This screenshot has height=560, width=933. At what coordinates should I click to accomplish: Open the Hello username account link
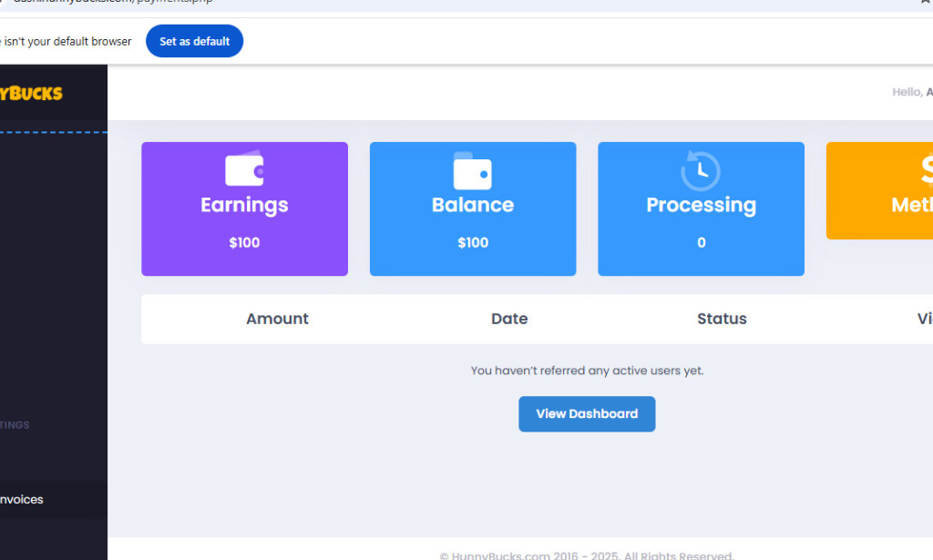[x=916, y=92]
